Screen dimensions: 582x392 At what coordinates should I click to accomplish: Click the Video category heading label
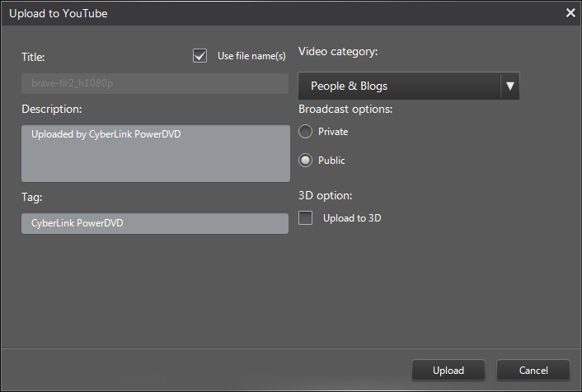click(x=338, y=52)
